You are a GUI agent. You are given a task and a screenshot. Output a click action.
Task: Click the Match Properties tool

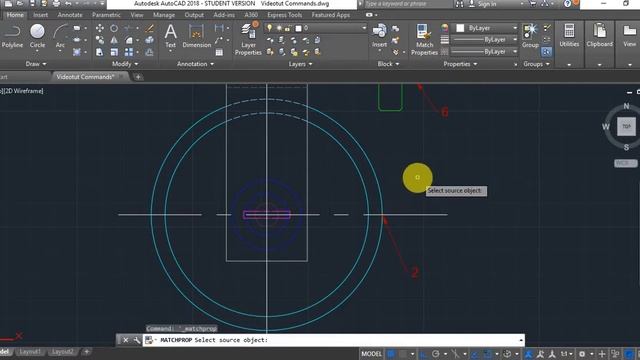424,39
